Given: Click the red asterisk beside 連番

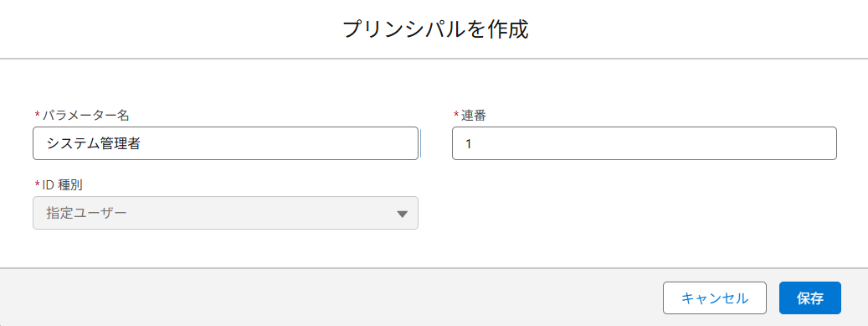Looking at the screenshot, I should click(x=457, y=115).
